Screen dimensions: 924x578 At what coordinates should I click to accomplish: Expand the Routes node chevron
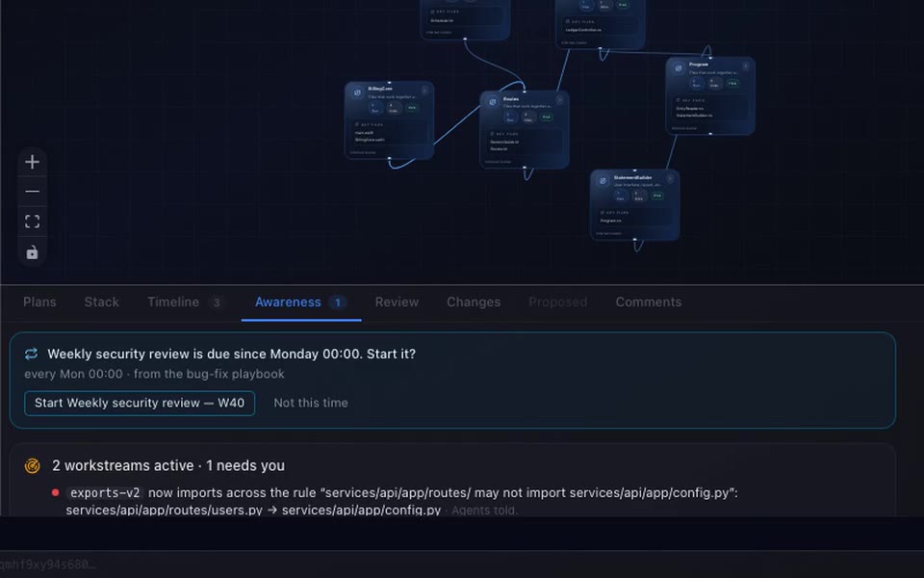pyautogui.click(x=559, y=100)
